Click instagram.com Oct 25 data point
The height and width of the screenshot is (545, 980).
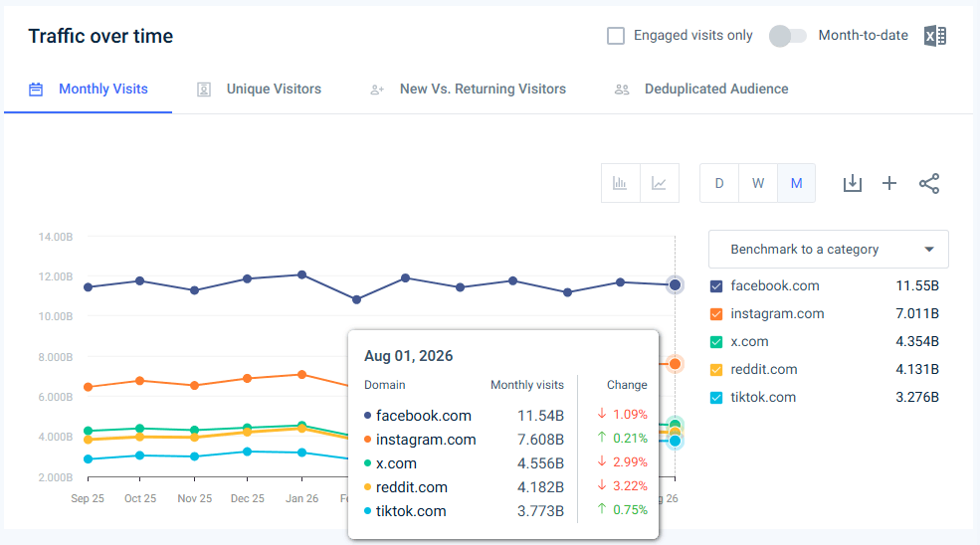140,381
